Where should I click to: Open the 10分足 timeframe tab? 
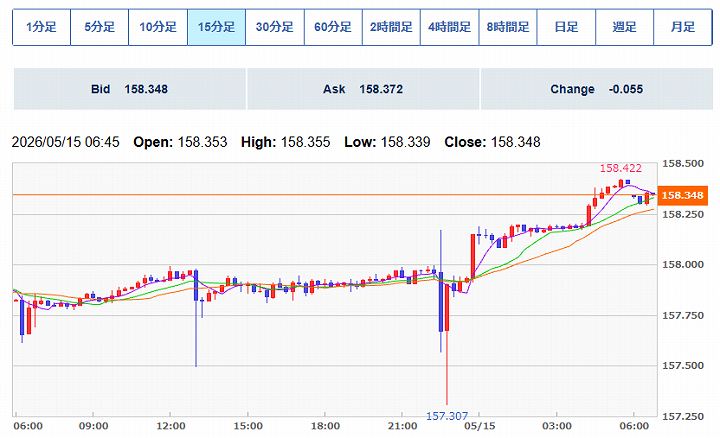pyautogui.click(x=158, y=27)
